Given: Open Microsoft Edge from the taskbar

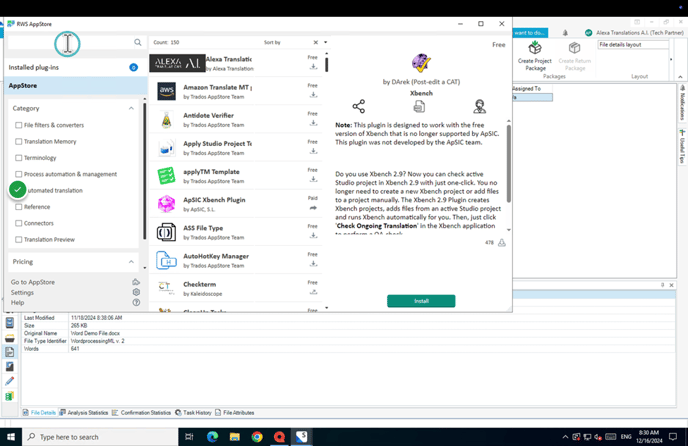Looking at the screenshot, I should coord(212,437).
